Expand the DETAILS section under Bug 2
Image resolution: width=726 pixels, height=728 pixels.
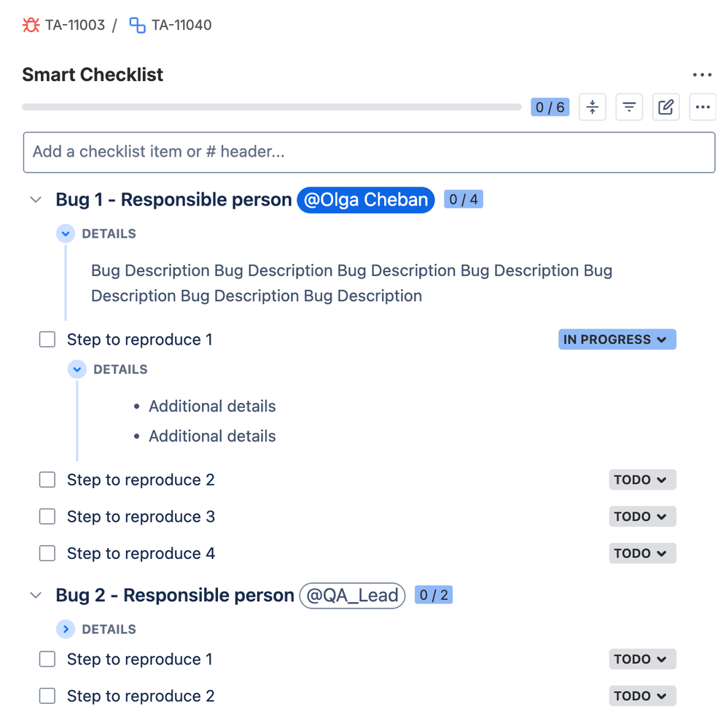point(66,629)
